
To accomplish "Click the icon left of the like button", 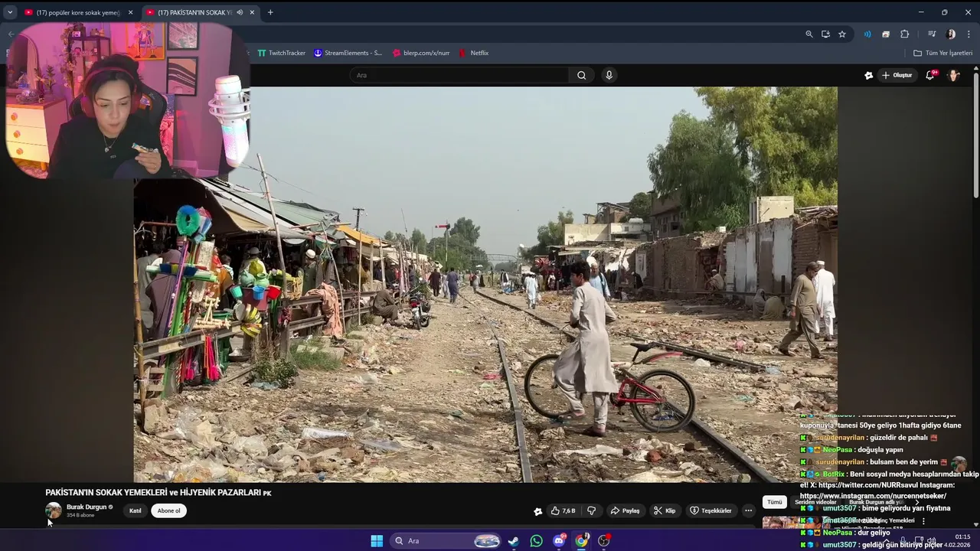I will click(538, 510).
